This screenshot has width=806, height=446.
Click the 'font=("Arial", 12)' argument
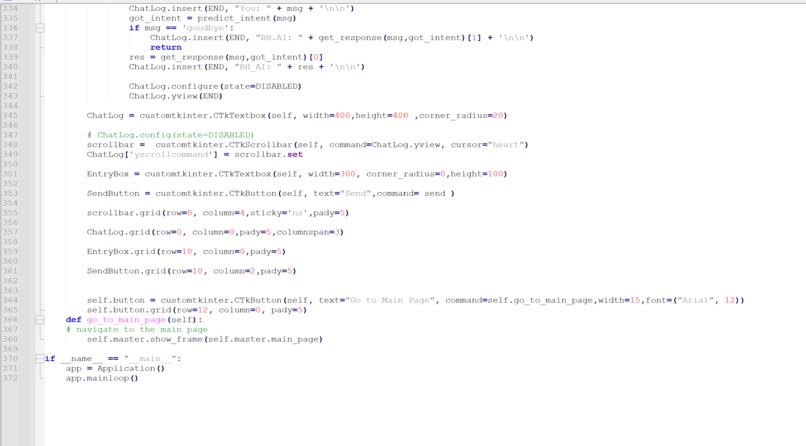coord(692,300)
